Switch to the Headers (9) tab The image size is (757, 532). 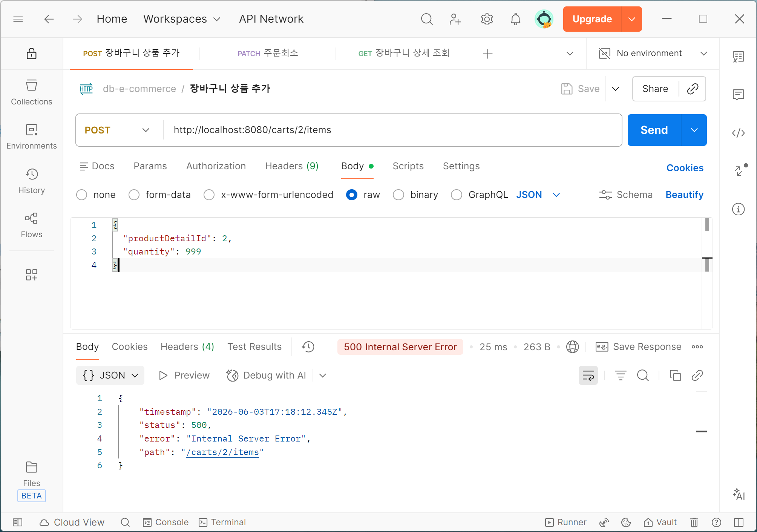(292, 166)
